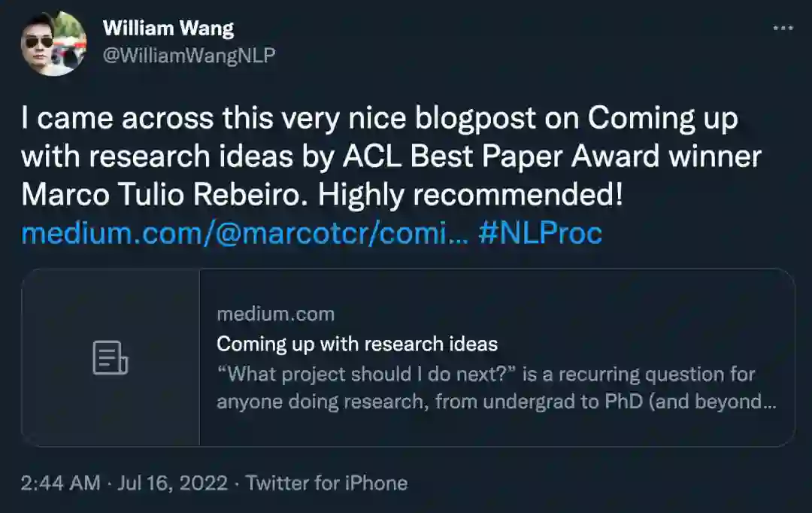Click the "Jul 16, 2022" date
The width and height of the screenshot is (812, 513).
pos(172,482)
